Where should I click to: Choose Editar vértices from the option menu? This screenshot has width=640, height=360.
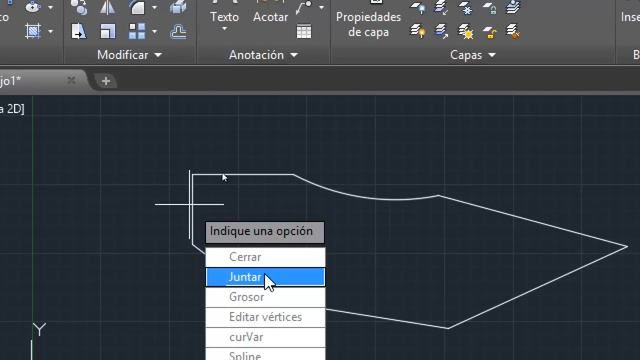265,317
